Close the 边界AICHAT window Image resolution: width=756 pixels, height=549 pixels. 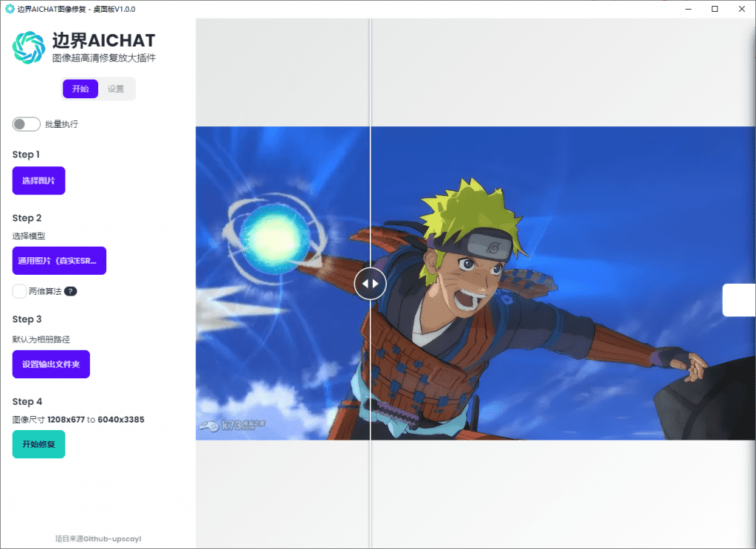click(x=742, y=9)
